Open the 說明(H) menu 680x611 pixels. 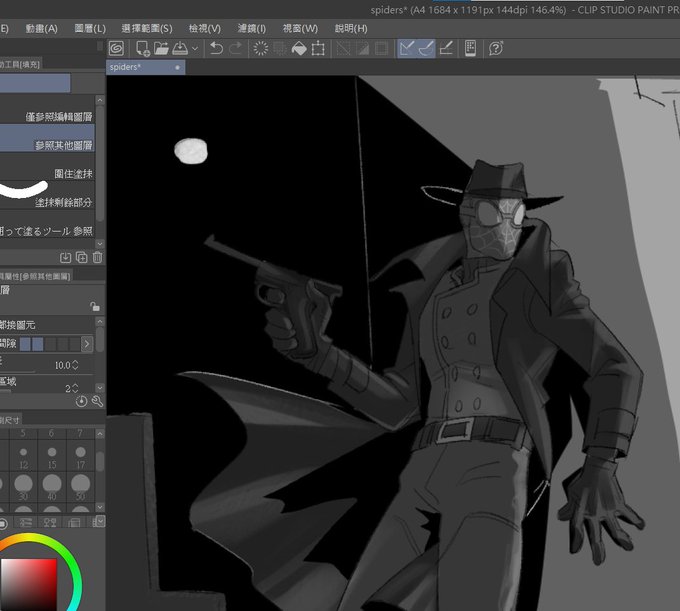tap(351, 29)
